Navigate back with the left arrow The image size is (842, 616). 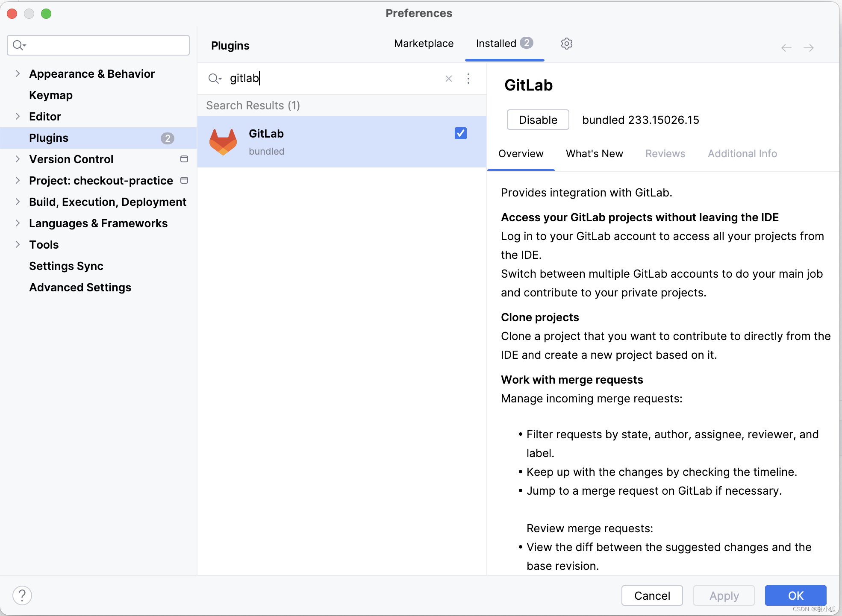point(786,48)
